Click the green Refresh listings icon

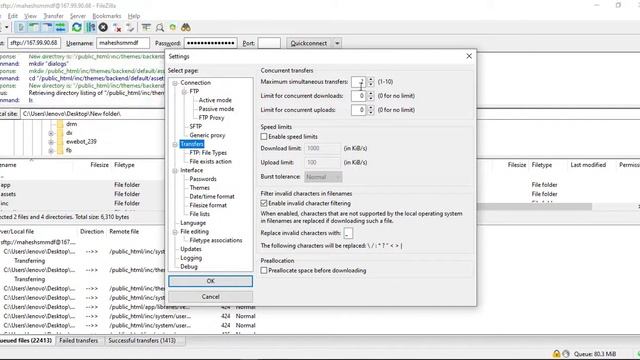pyautogui.click(x=76, y=27)
